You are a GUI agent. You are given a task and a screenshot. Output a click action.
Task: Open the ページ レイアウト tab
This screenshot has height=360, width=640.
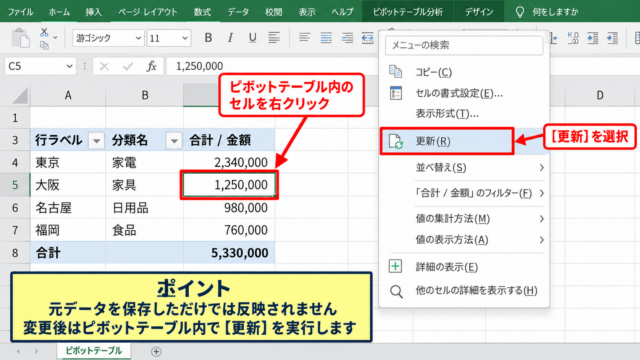coord(148,12)
